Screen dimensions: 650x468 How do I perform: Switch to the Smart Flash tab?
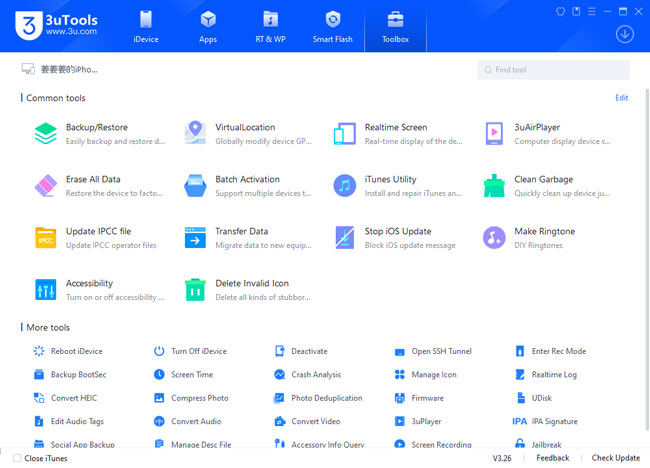click(333, 27)
